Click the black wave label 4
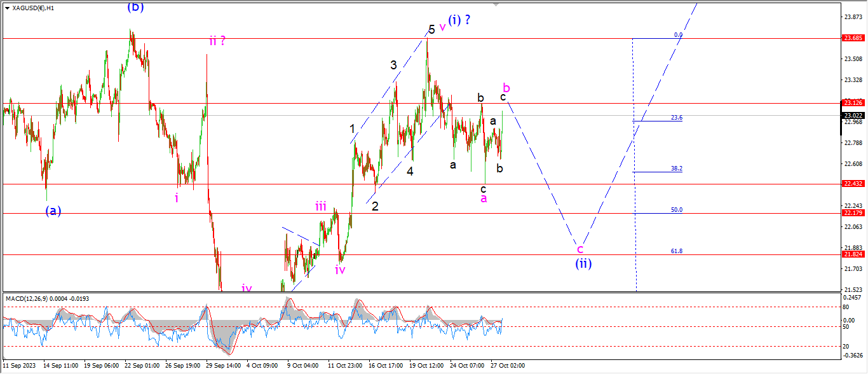Image resolution: width=868 pixels, height=374 pixels. pyautogui.click(x=410, y=171)
